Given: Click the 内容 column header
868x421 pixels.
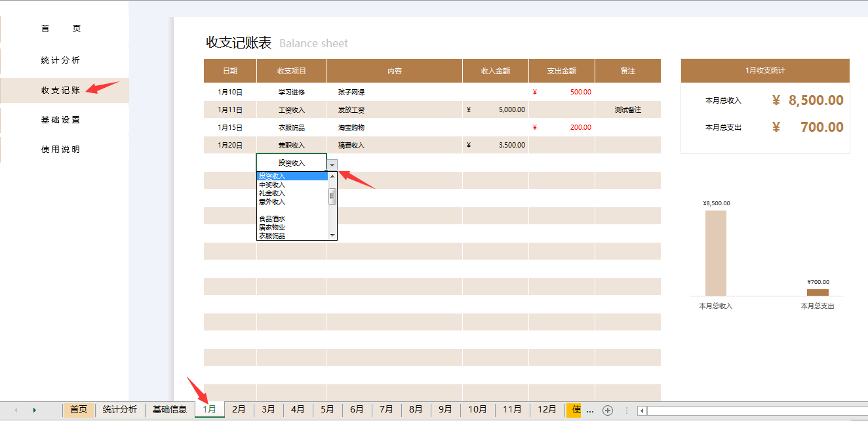Looking at the screenshot, I should (x=395, y=71).
